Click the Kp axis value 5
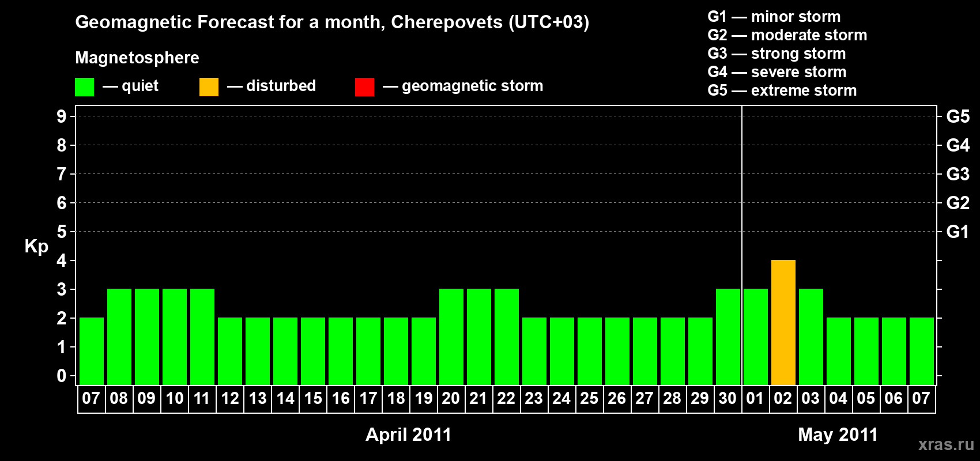The height and width of the screenshot is (461, 980). pos(62,232)
